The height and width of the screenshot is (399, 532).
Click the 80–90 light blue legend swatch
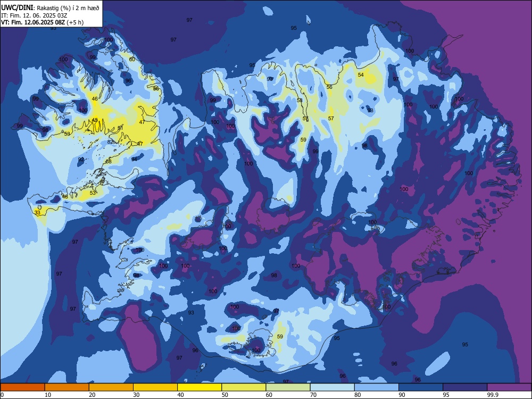tap(377, 387)
